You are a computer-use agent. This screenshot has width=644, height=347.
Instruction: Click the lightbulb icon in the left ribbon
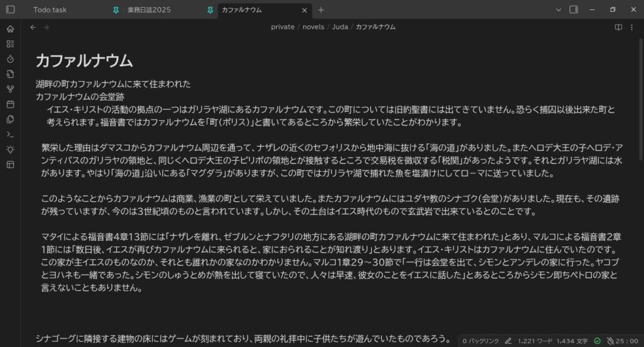[10, 150]
